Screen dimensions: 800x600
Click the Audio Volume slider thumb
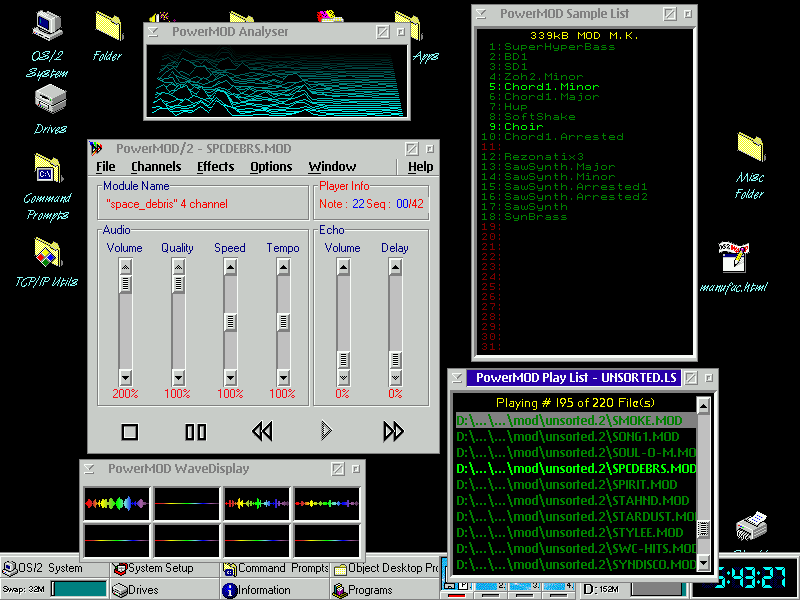point(126,284)
